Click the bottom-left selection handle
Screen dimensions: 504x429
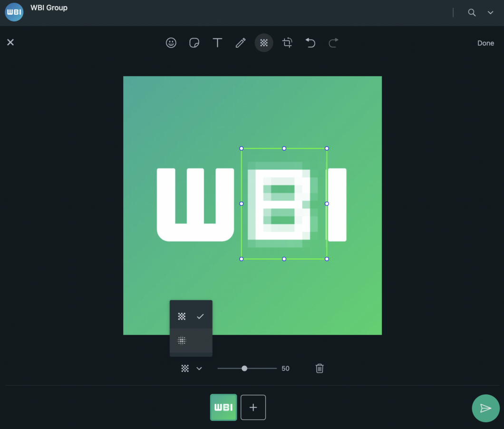[x=242, y=259]
